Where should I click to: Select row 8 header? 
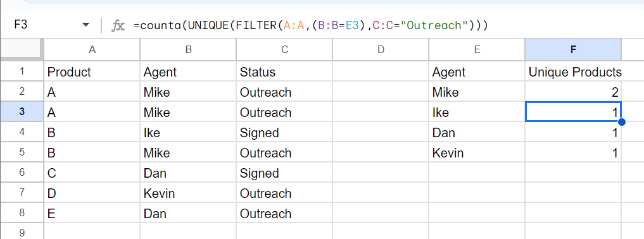(22, 213)
